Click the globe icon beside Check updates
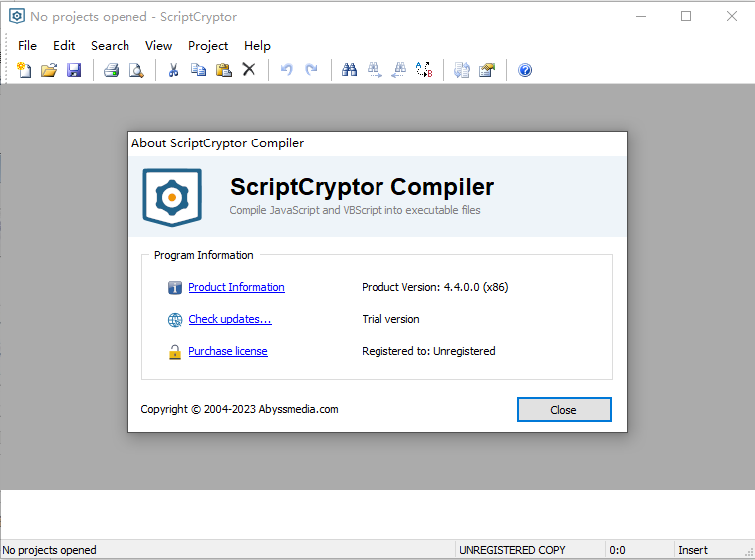This screenshot has height=560, width=755. click(174, 319)
